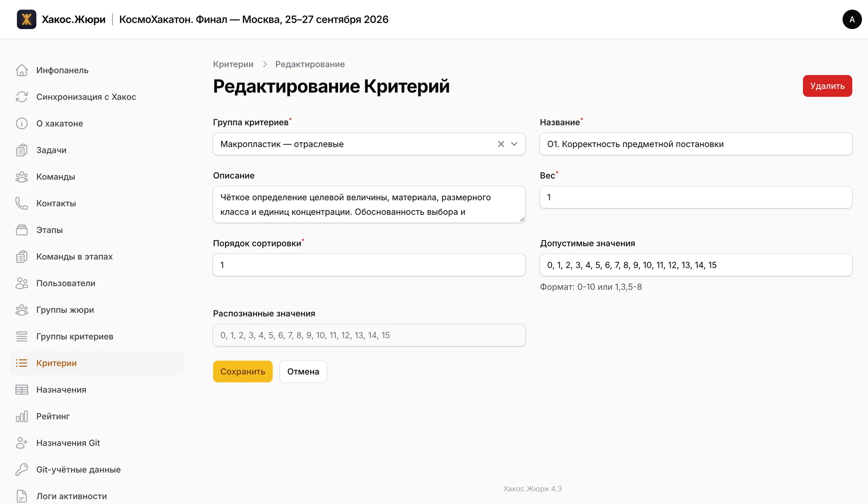Viewport: 868px width, 504px height.
Task: Click the document icon for Логи активности
Action: tap(22, 496)
